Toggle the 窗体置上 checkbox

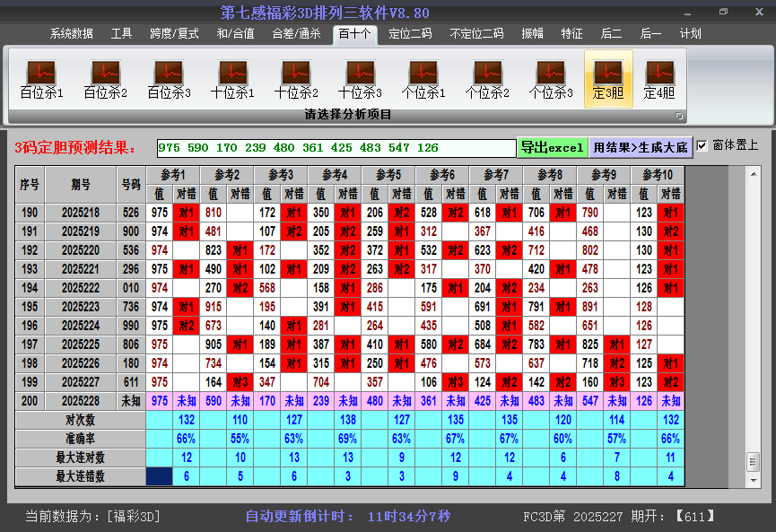[x=702, y=145]
